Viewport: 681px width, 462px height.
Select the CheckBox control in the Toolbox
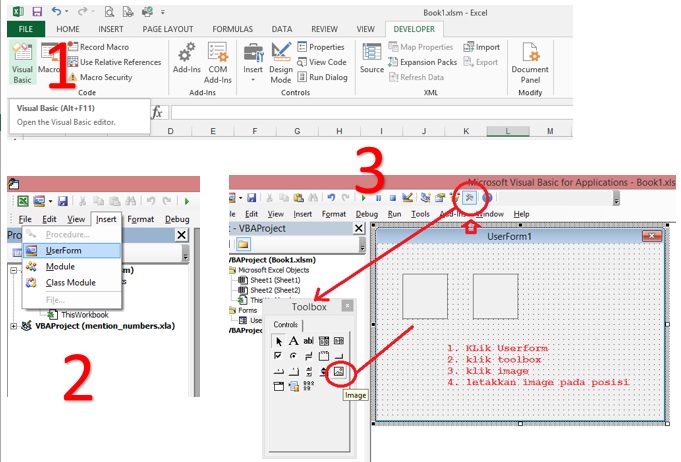278,356
